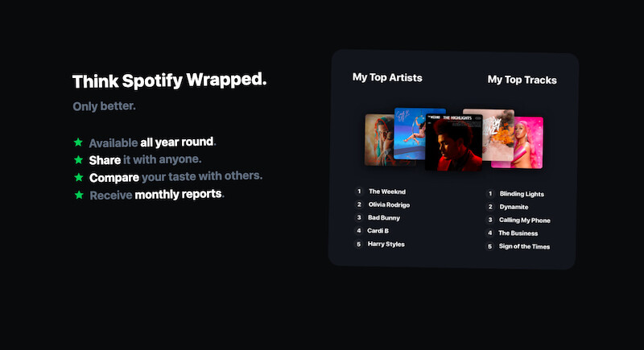644x350 pixels.
Task: Select The Business track entry
Action: (x=518, y=233)
